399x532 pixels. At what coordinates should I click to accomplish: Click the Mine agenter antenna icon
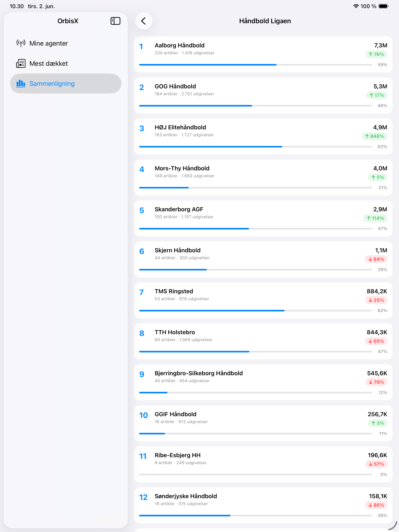pos(21,43)
